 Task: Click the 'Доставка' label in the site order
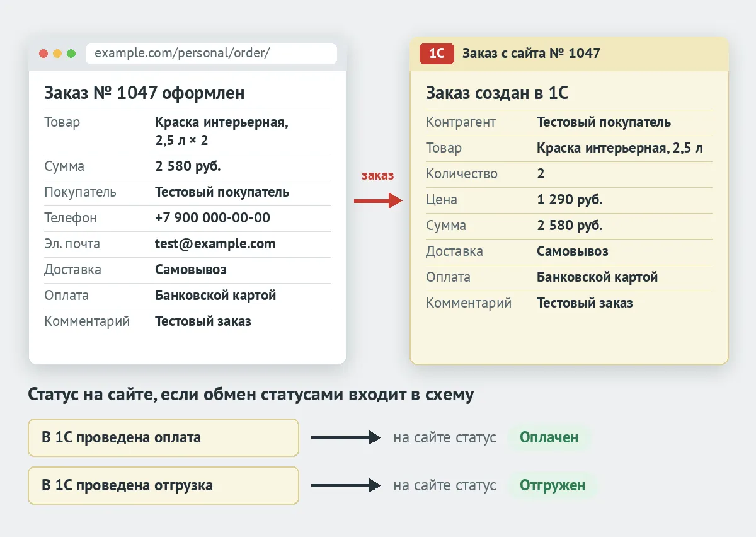click(x=72, y=270)
